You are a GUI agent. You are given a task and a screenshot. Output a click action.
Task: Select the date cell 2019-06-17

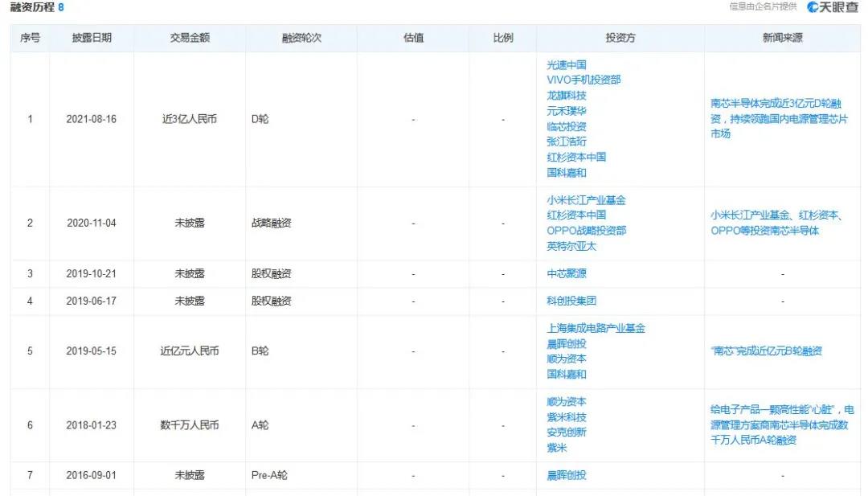point(92,301)
